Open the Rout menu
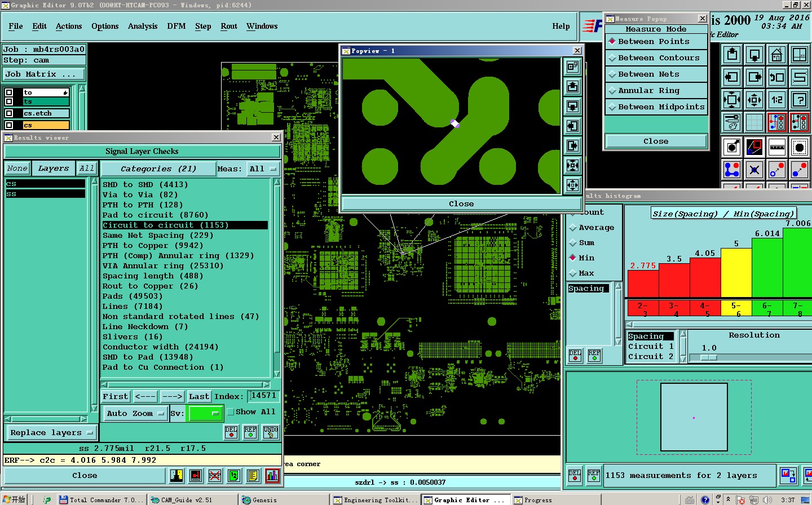The width and height of the screenshot is (812, 505). (229, 26)
